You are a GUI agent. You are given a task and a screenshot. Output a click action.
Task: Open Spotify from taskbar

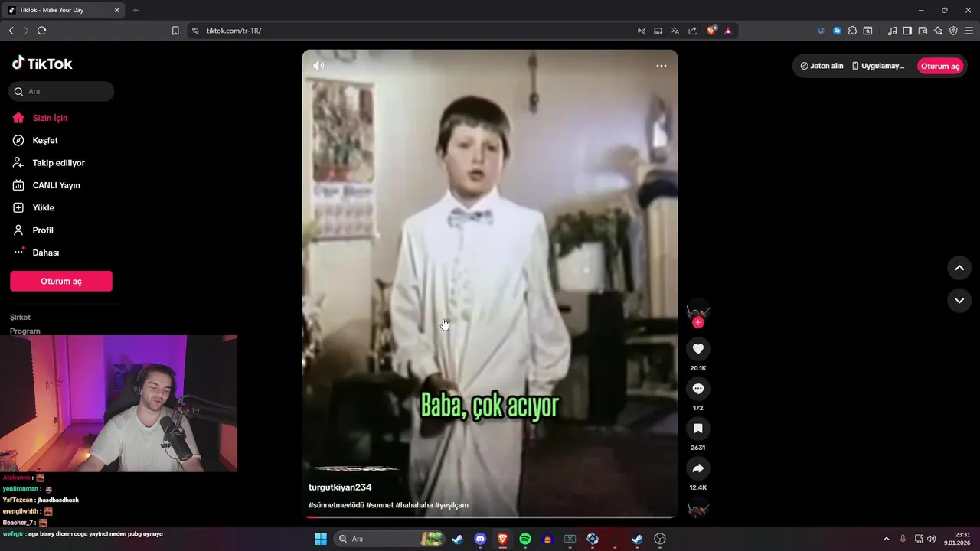(525, 539)
